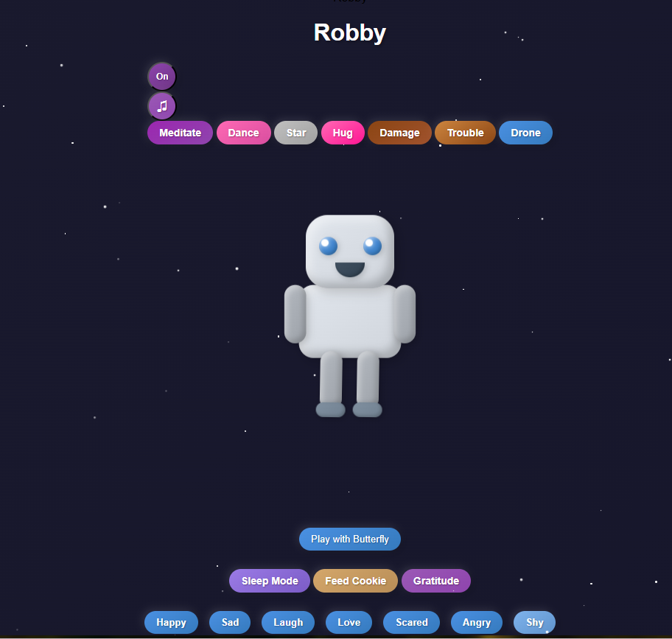Select the Love emotion
The image size is (672, 639).
click(349, 622)
